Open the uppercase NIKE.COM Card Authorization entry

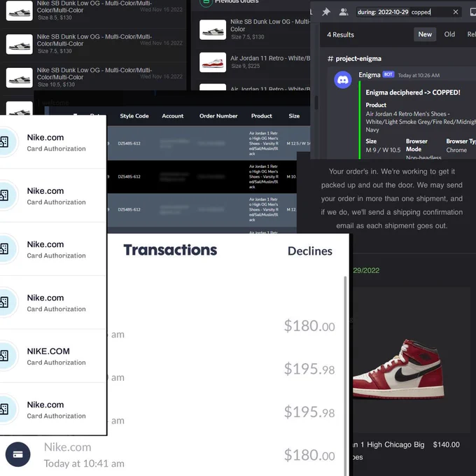tap(53, 356)
